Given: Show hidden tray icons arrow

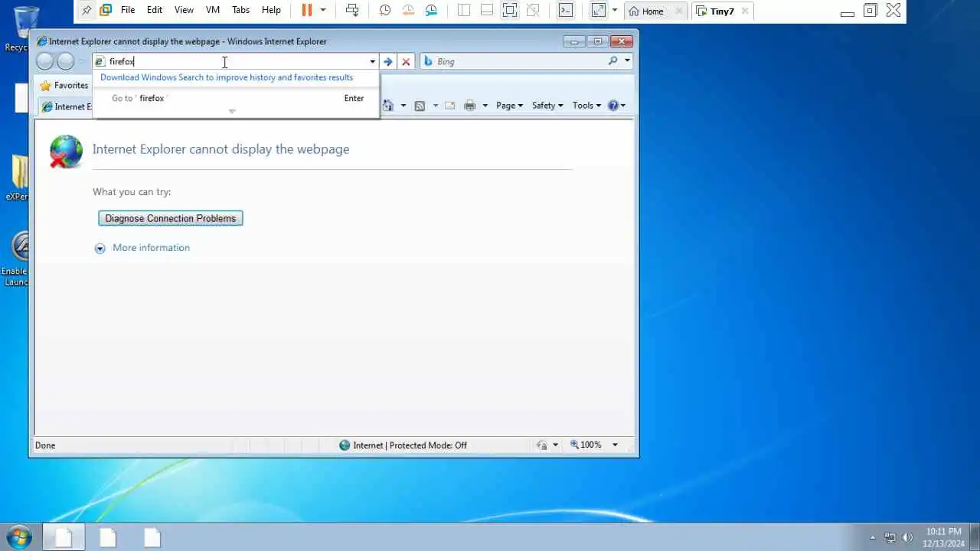Looking at the screenshot, I should 873,538.
